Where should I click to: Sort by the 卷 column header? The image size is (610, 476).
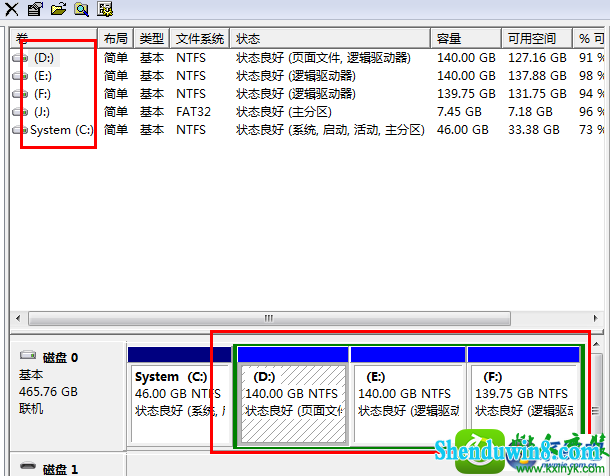(x=54, y=38)
